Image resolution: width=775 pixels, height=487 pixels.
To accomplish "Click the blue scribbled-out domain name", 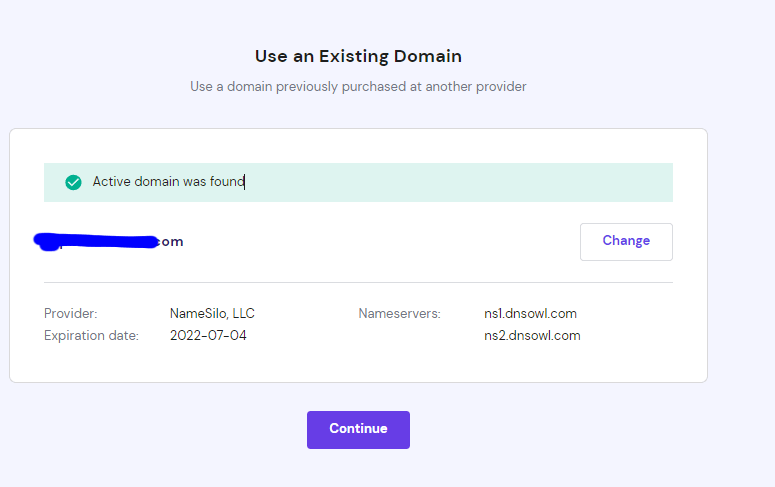I will 96,241.
